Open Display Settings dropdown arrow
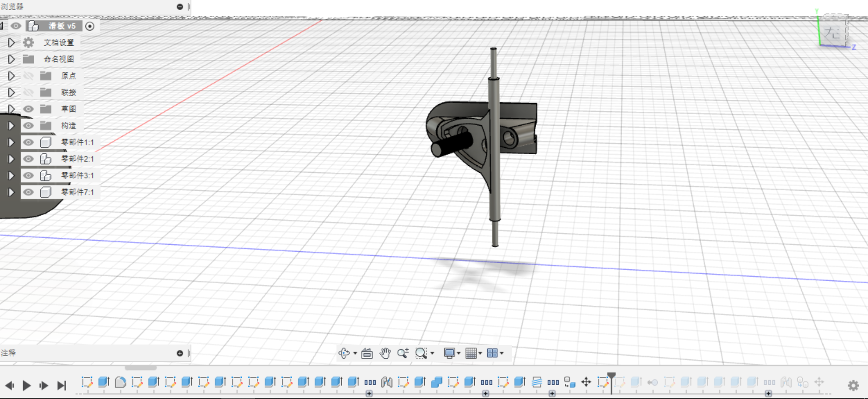This screenshot has width=868, height=399. [x=458, y=354]
